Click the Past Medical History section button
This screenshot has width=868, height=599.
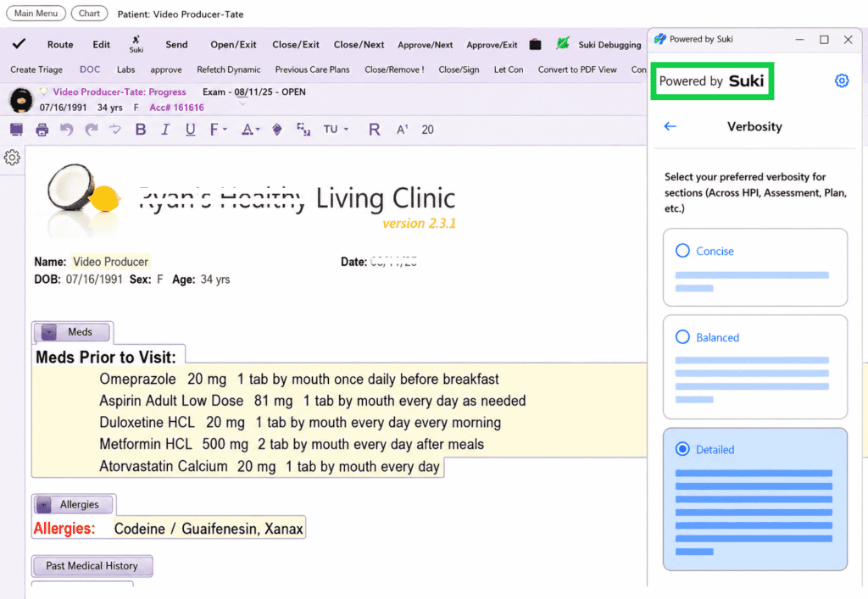coord(92,566)
